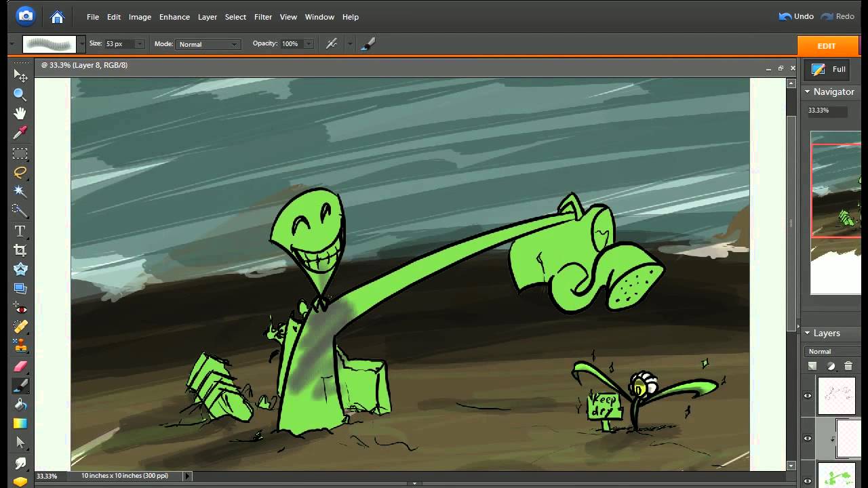Select the Sponge tool at toolbox bottom
Image resolution: width=868 pixels, height=488 pixels.
click(x=20, y=482)
